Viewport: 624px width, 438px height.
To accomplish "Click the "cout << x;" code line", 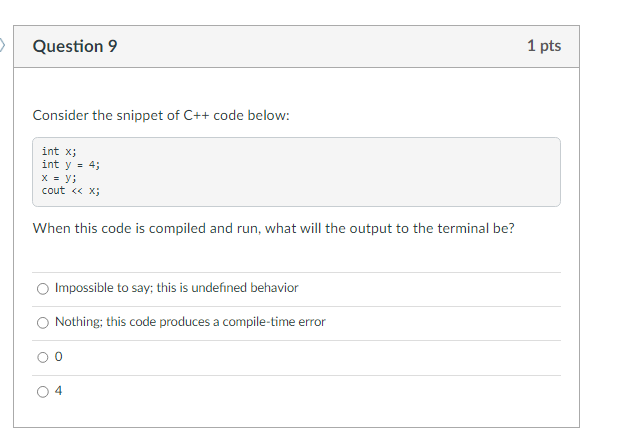I will tap(71, 191).
